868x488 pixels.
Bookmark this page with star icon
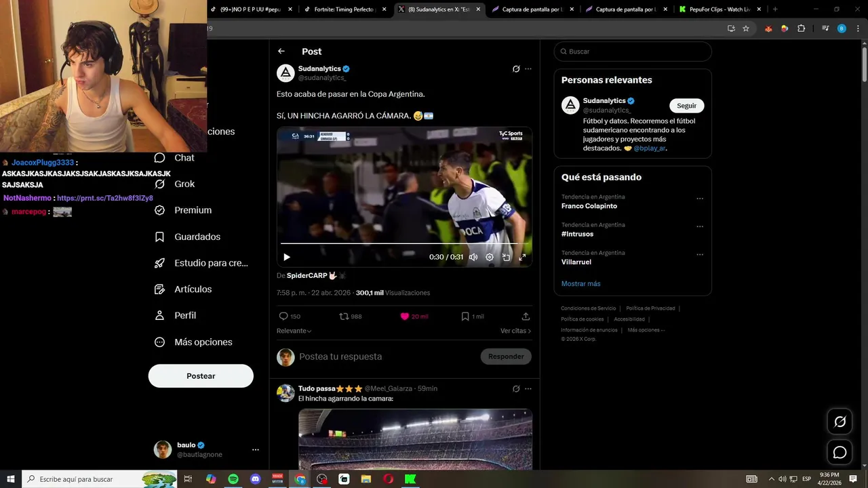pyautogui.click(x=746, y=28)
